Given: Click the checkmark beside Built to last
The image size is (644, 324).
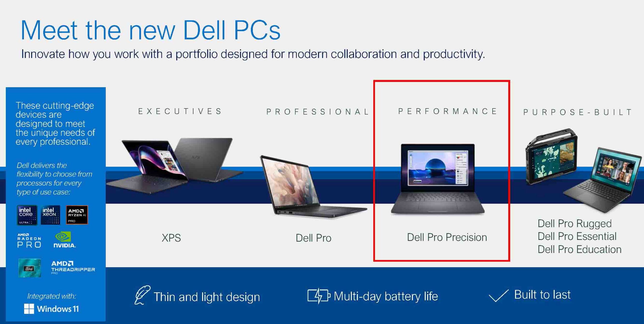Looking at the screenshot, I should pos(498,295).
